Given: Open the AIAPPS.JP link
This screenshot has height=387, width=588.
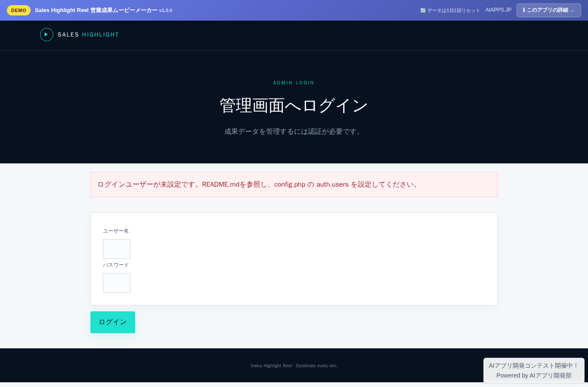Looking at the screenshot, I should [x=498, y=10].
